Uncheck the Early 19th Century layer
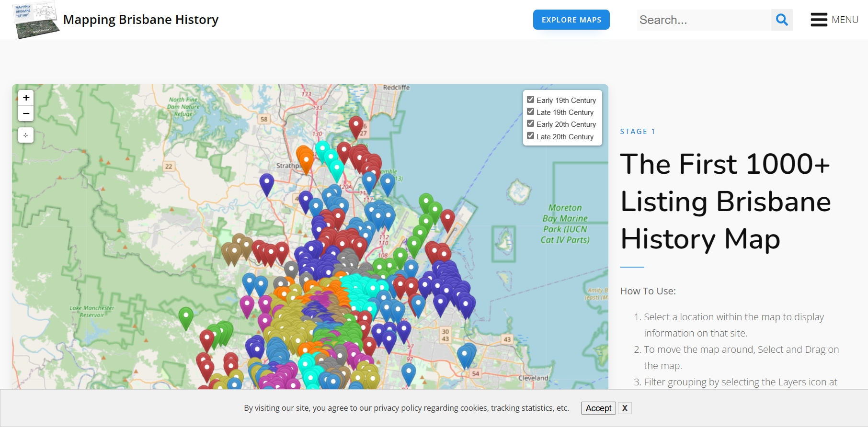Image resolution: width=868 pixels, height=427 pixels. point(530,100)
